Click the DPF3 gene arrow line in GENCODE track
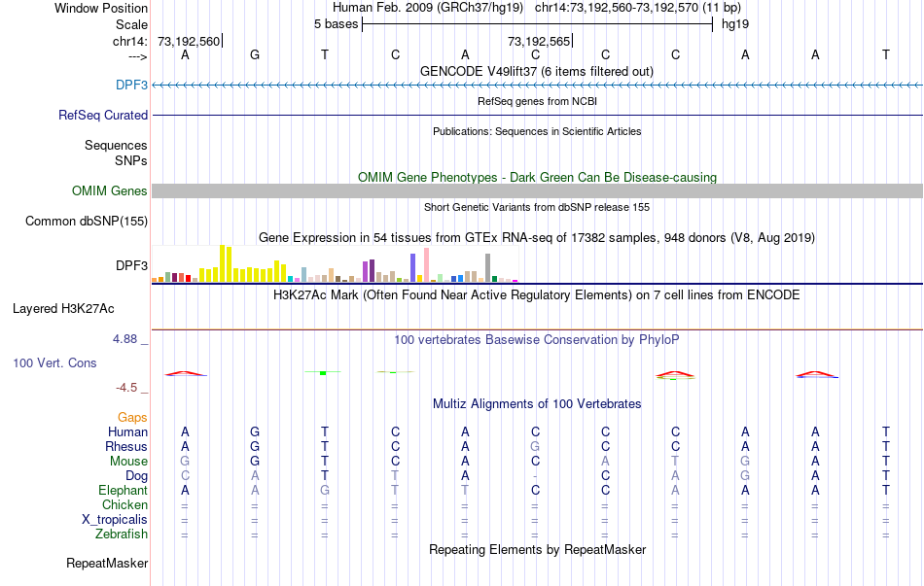The image size is (924, 586). click(538, 86)
